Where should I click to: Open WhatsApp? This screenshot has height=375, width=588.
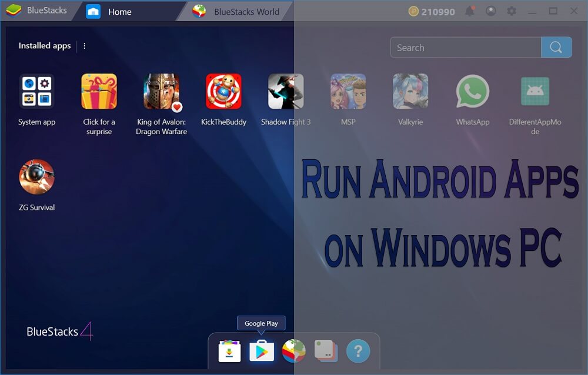point(473,92)
